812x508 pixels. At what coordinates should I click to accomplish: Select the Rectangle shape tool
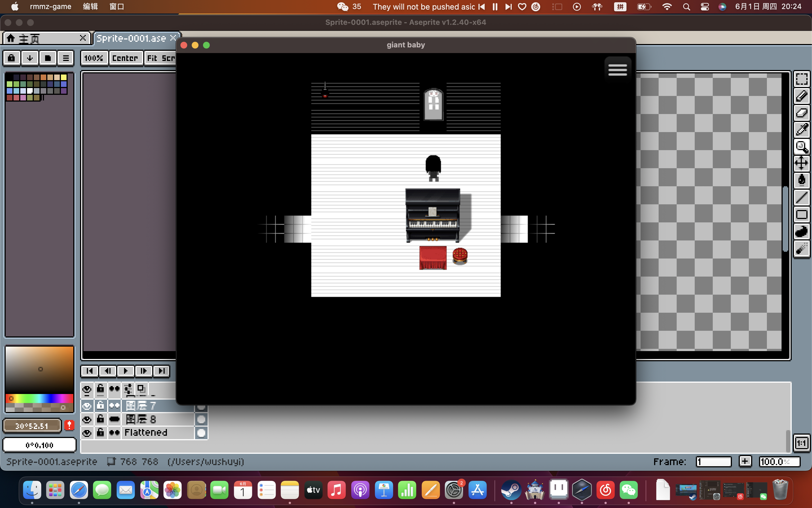pyautogui.click(x=802, y=214)
